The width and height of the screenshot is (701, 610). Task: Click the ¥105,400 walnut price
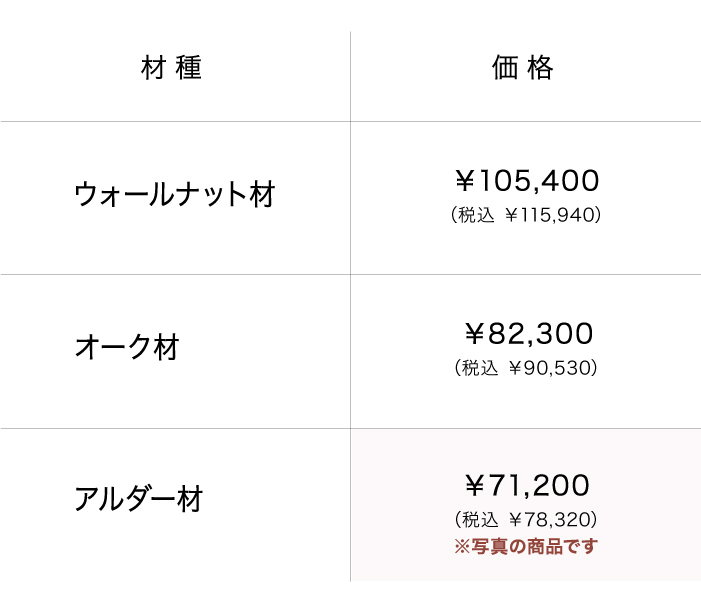click(527, 181)
